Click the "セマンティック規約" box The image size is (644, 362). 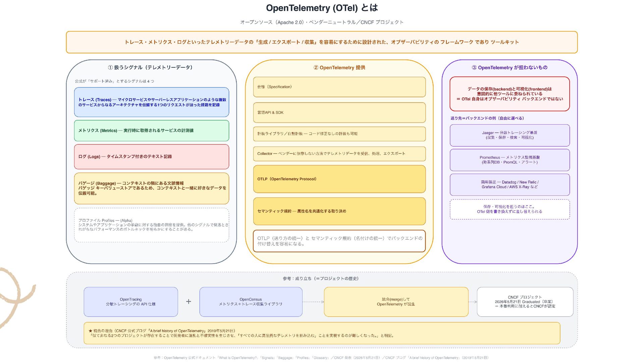339,211
